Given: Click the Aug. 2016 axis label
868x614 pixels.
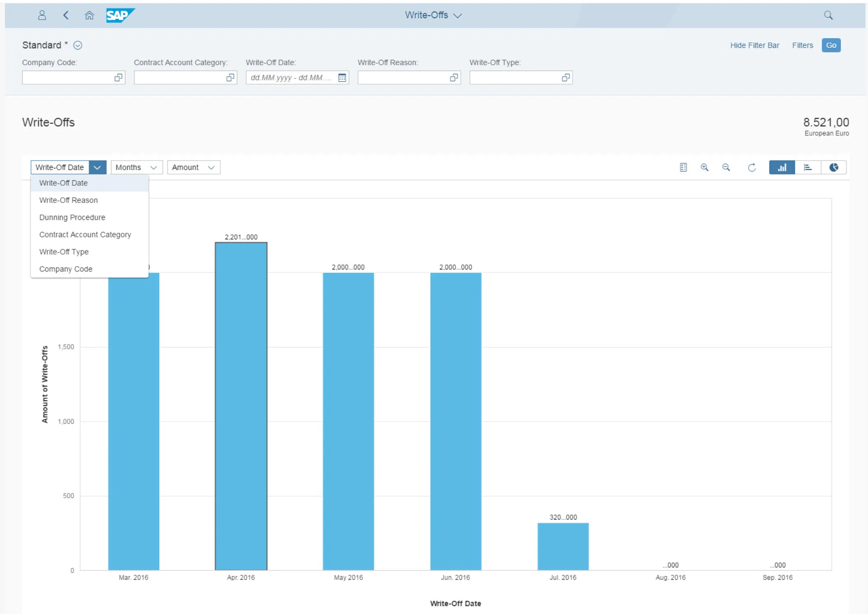Looking at the screenshot, I should 670,577.
